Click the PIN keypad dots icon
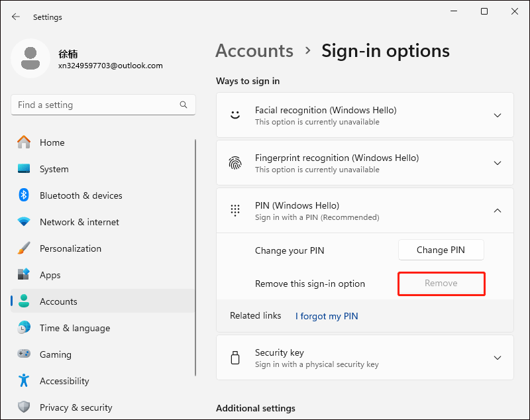Viewport: 530px width, 420px height. pos(235,210)
